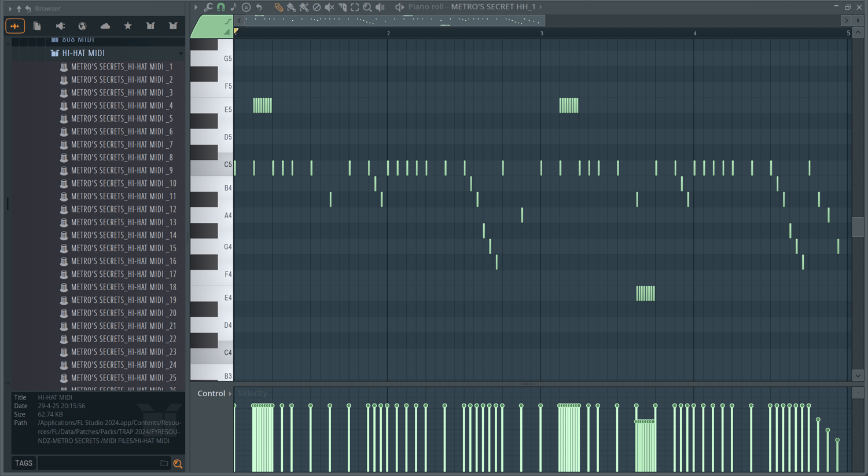This screenshot has width=868, height=476.
Task: Select METRO'S SECRETS_HI-HAT MIDI _23 file
Action: click(123, 352)
